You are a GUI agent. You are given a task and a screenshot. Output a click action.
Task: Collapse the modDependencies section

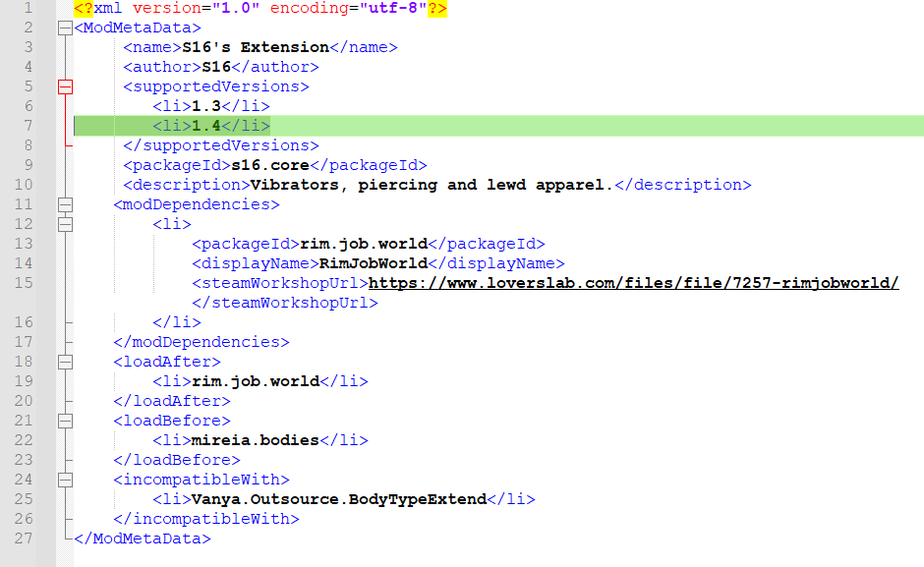click(x=65, y=204)
